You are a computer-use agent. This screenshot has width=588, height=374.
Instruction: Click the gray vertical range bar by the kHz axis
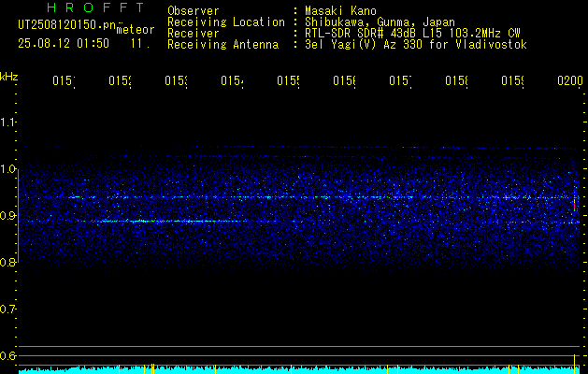point(19,216)
